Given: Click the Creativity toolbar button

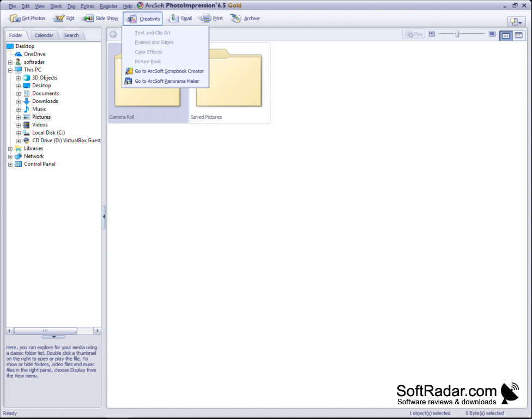Looking at the screenshot, I should pos(143,19).
